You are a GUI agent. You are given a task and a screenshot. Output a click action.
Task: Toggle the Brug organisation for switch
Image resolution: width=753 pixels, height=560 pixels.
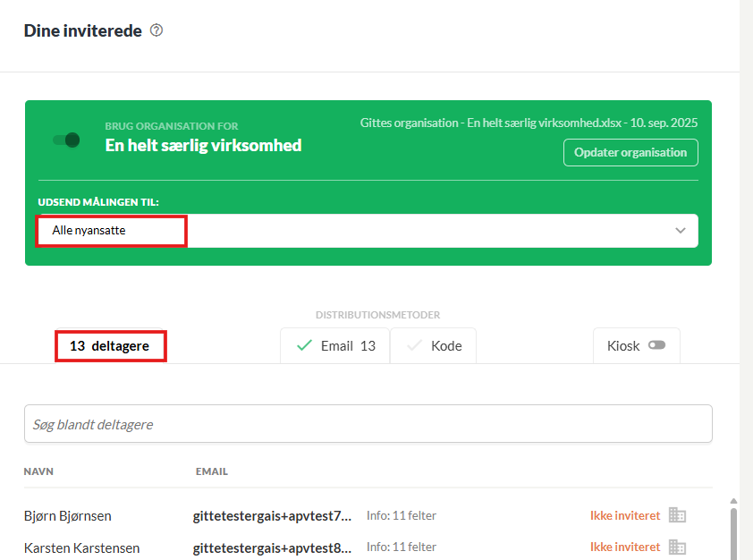pos(66,140)
